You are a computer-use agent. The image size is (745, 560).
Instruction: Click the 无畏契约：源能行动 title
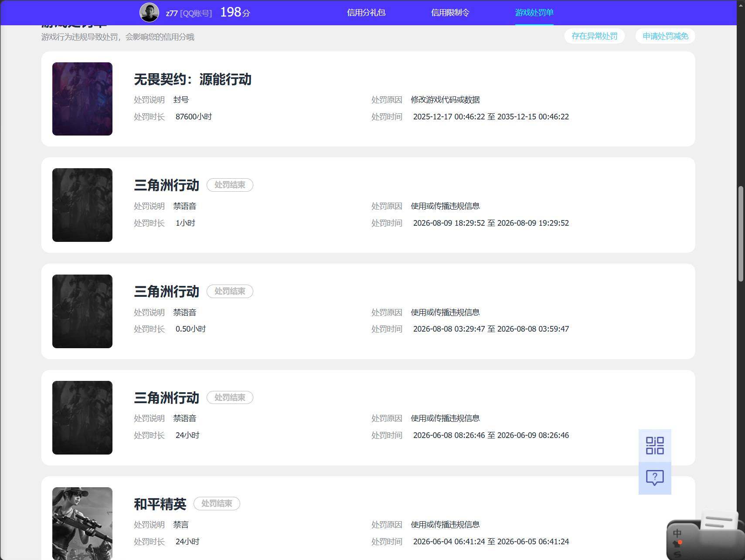coord(193,79)
